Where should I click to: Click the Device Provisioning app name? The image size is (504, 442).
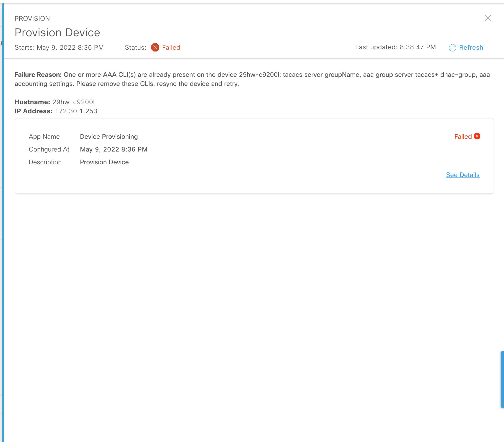(x=109, y=137)
